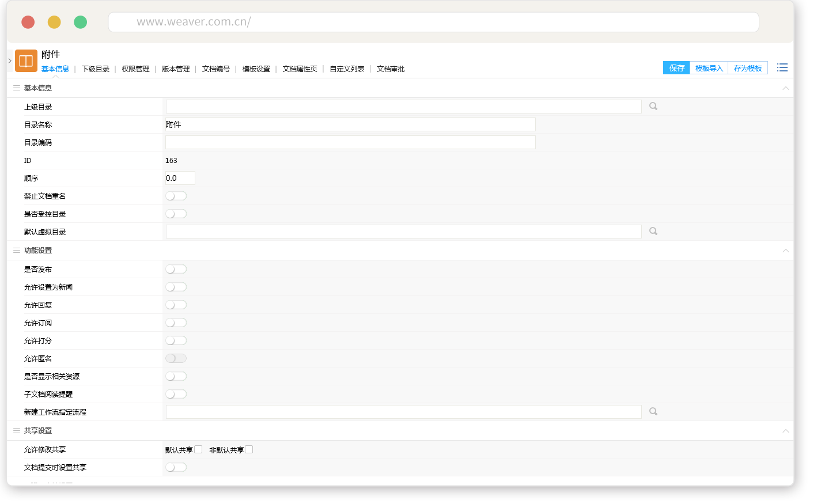
Task: Click the 功能设置 section list icon
Action: (x=17, y=251)
